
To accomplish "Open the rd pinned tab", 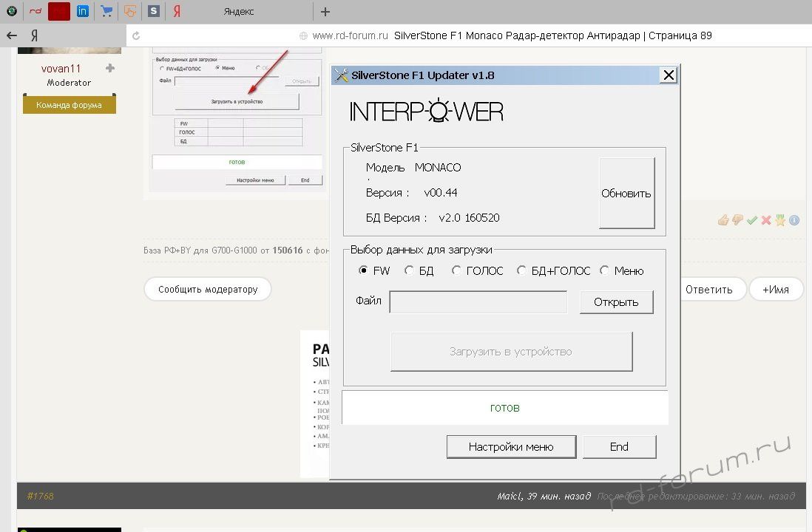I will (x=35, y=11).
